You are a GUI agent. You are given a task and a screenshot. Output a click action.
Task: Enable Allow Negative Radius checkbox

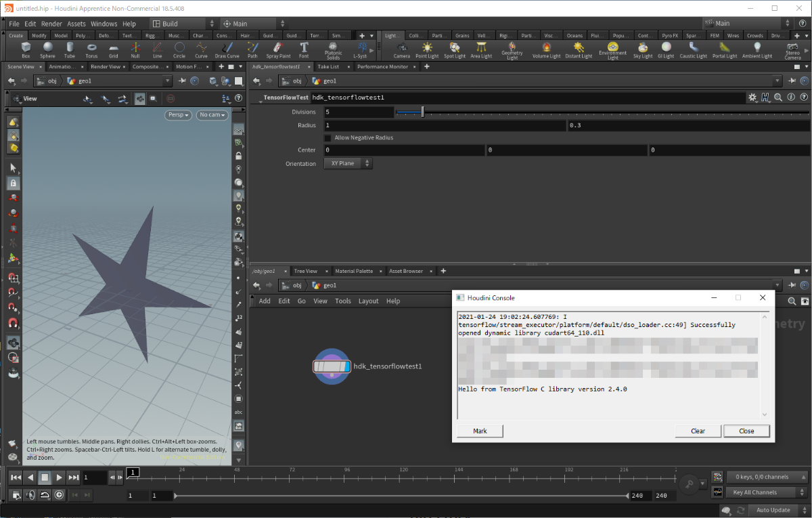click(328, 138)
